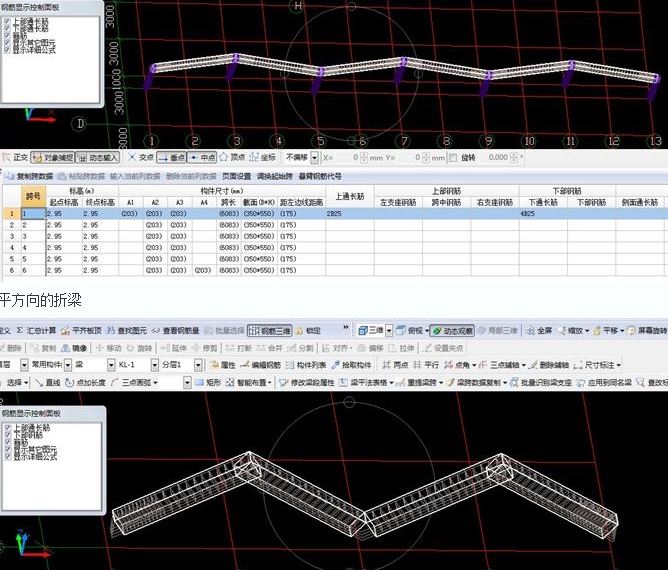Click the X offset input field
The image size is (668, 570).
point(347,158)
